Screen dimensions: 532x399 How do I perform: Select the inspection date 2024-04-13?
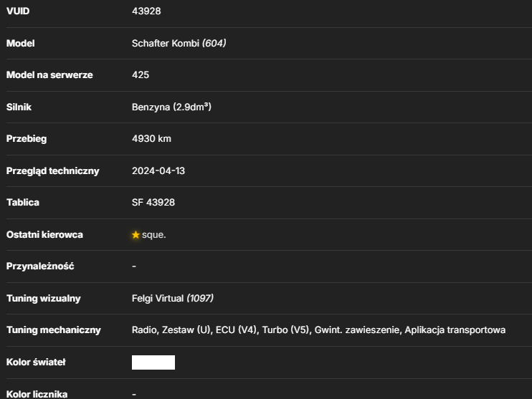coord(158,171)
